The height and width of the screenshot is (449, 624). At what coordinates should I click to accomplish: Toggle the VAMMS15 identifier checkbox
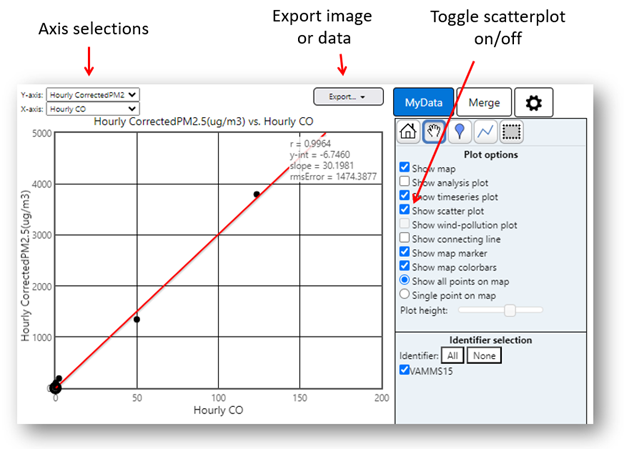click(404, 371)
